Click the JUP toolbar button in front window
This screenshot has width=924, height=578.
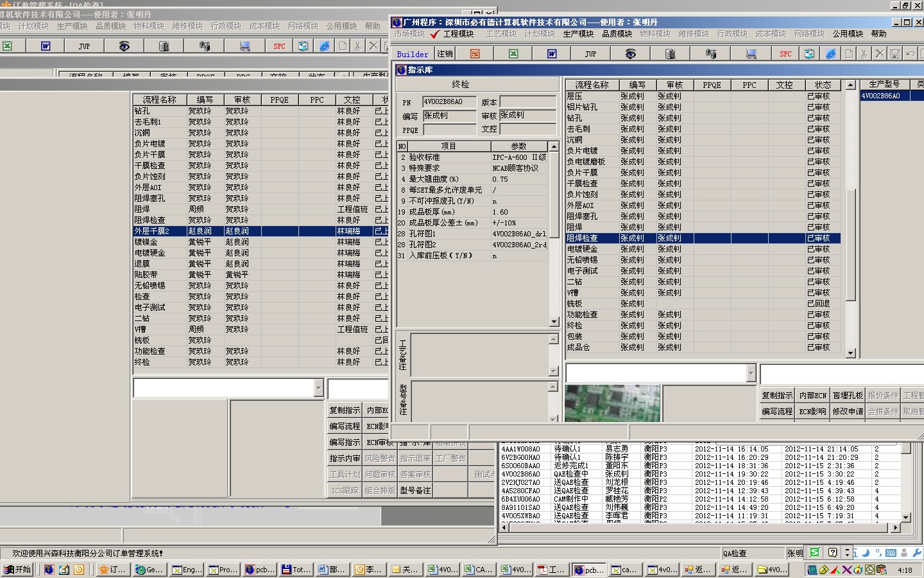[x=590, y=54]
